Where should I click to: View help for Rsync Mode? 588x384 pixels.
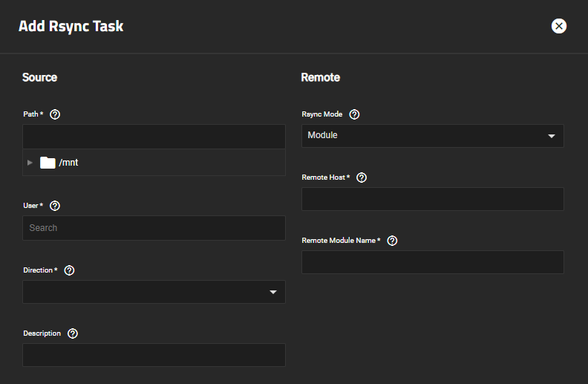tap(354, 114)
